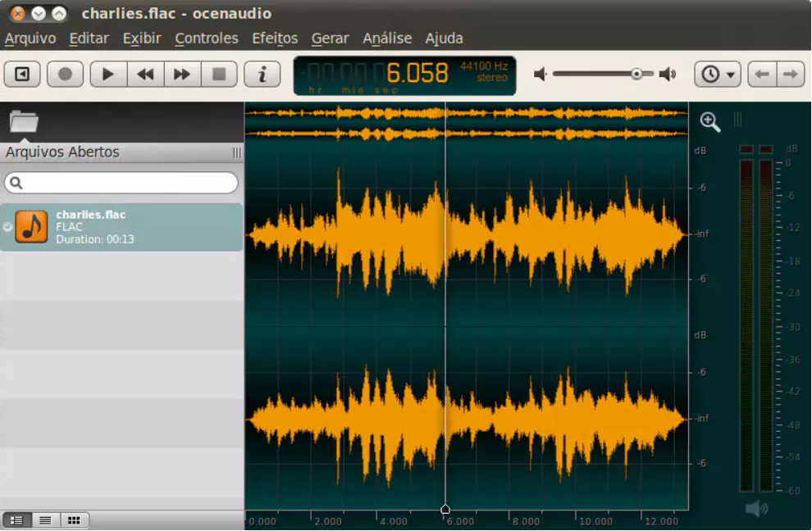
Task: Select the charlies.flac file entry
Action: pyautogui.click(x=121, y=227)
